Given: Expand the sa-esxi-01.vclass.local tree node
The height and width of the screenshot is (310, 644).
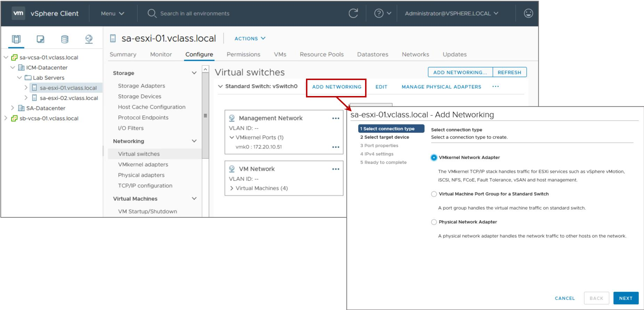Looking at the screenshot, I should (26, 88).
